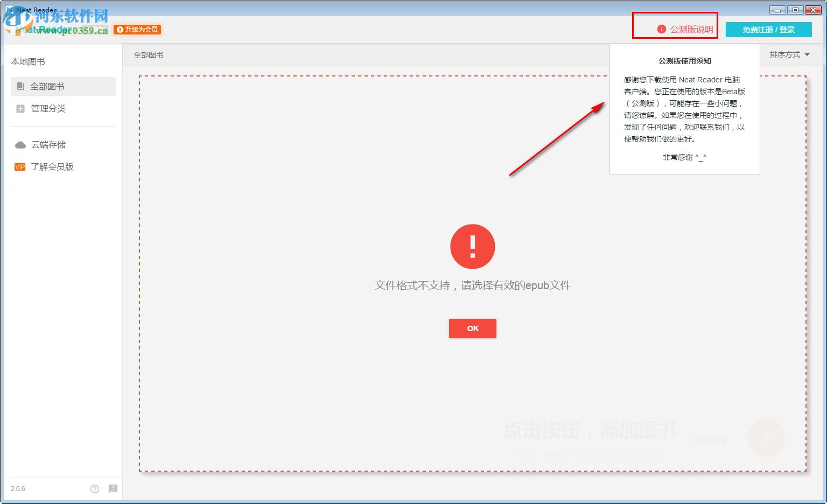The height and width of the screenshot is (504, 827).
Task: Switch to the 全部图书 tab
Action: click(148, 54)
